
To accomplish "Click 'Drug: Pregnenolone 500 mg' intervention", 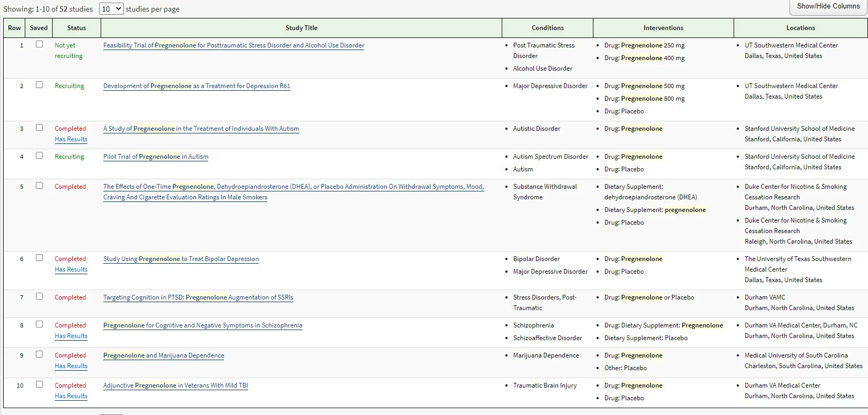I will click(x=645, y=86).
